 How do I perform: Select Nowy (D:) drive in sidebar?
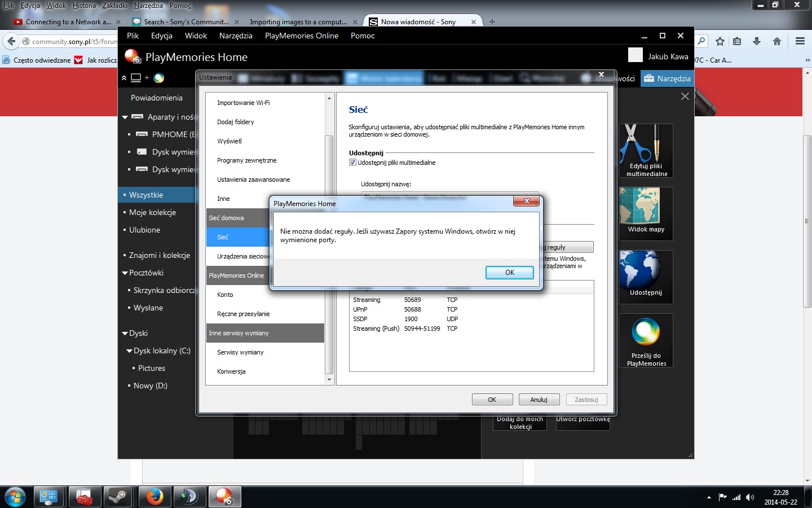click(x=151, y=386)
